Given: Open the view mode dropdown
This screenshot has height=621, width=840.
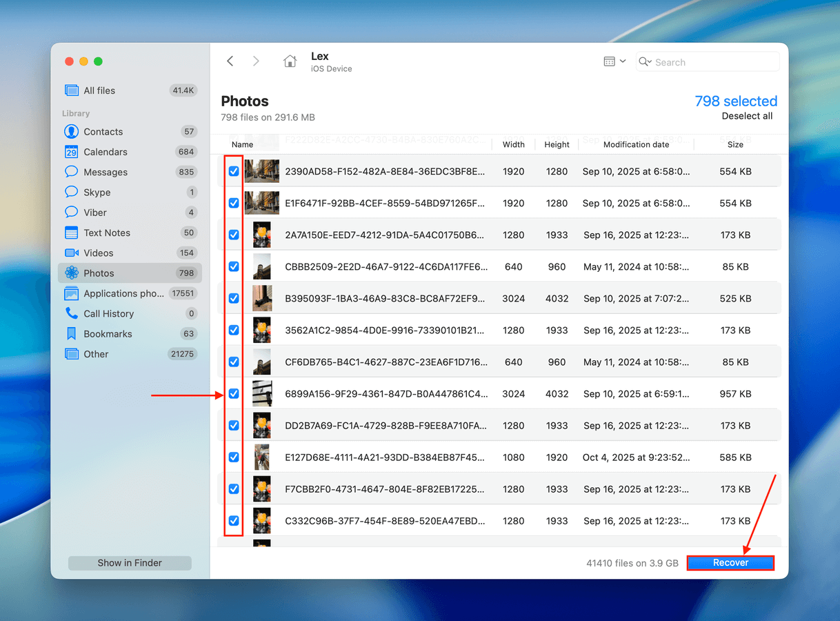Looking at the screenshot, I should click(614, 61).
